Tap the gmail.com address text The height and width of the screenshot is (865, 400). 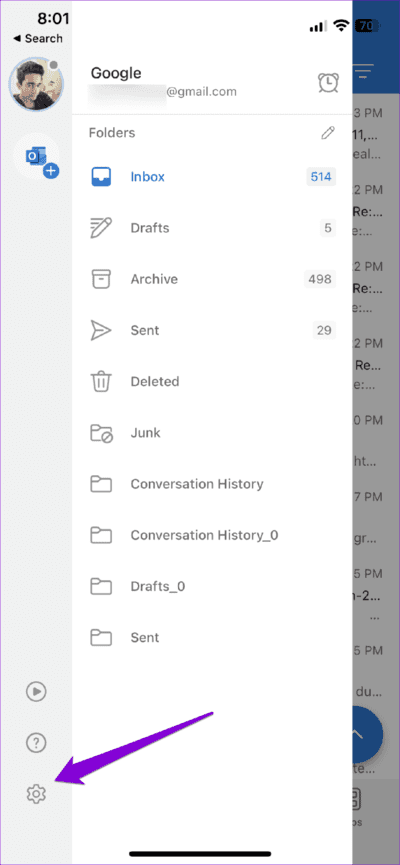[201, 92]
